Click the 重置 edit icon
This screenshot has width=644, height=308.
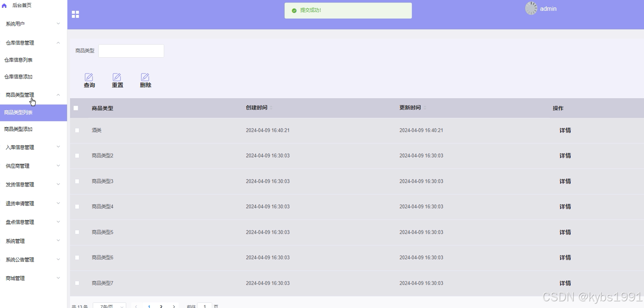tap(117, 77)
